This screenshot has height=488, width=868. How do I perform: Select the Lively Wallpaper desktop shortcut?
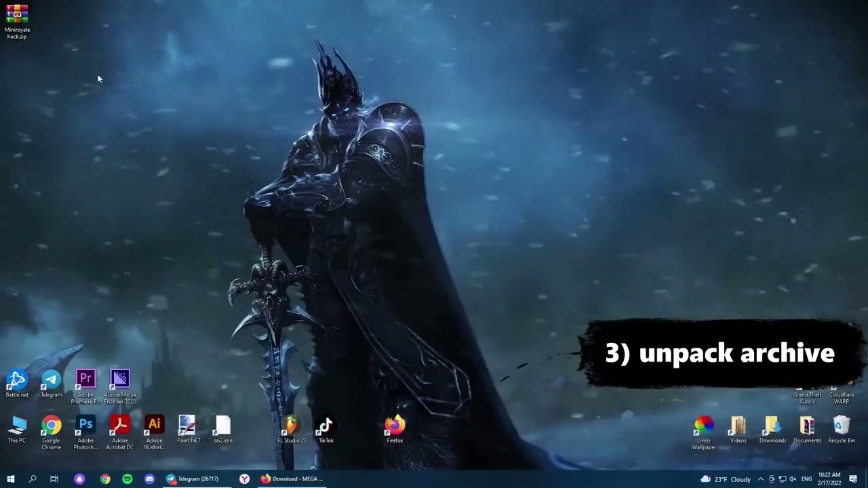704,433
